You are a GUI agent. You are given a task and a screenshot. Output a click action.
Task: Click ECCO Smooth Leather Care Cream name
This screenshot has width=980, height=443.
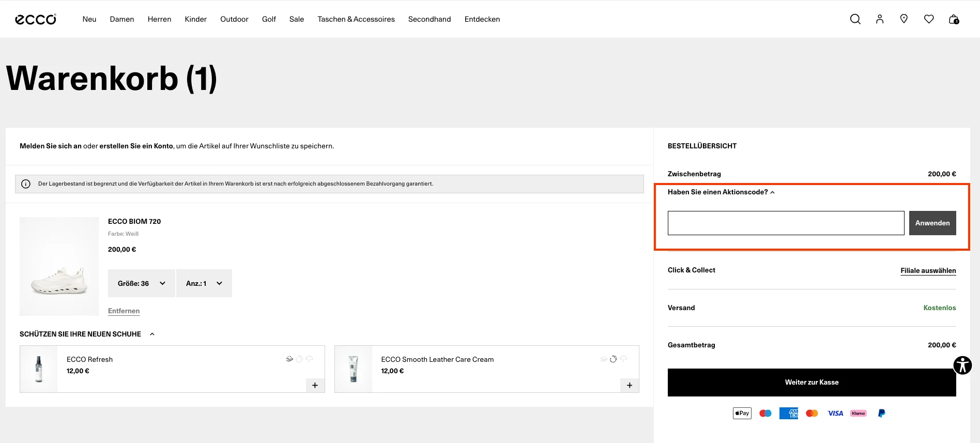tap(437, 359)
